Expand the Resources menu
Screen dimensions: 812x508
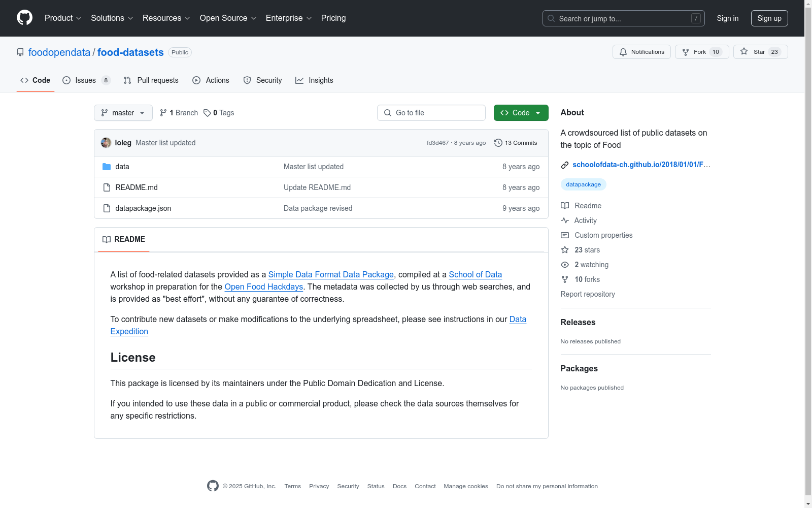[x=166, y=18]
